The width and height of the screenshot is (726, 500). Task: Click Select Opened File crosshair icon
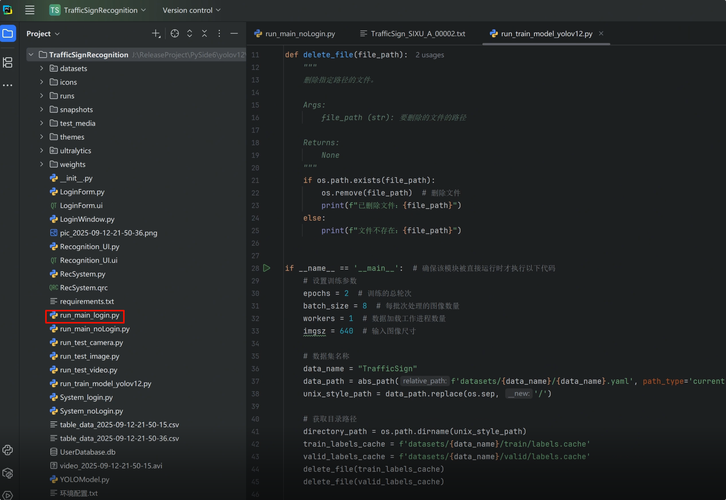click(x=174, y=34)
